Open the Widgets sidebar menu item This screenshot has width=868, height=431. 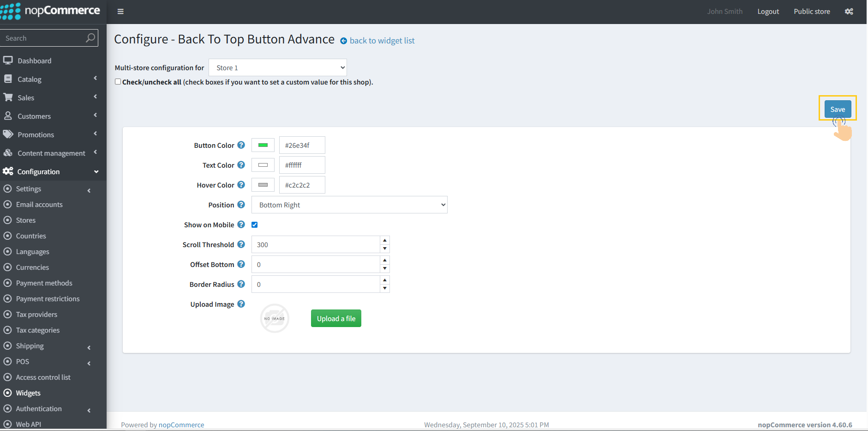[28, 393]
